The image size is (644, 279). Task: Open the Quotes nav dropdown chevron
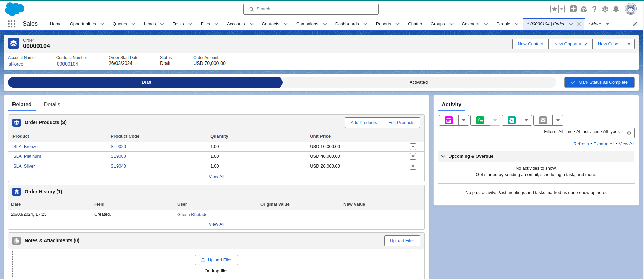pos(133,24)
